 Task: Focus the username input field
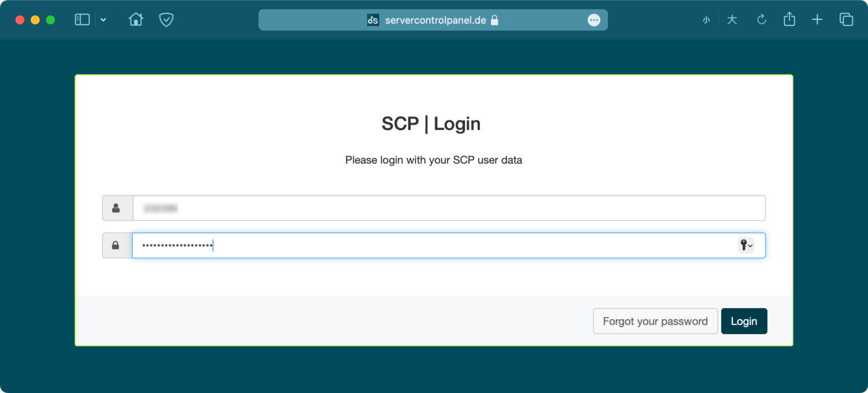click(449, 208)
